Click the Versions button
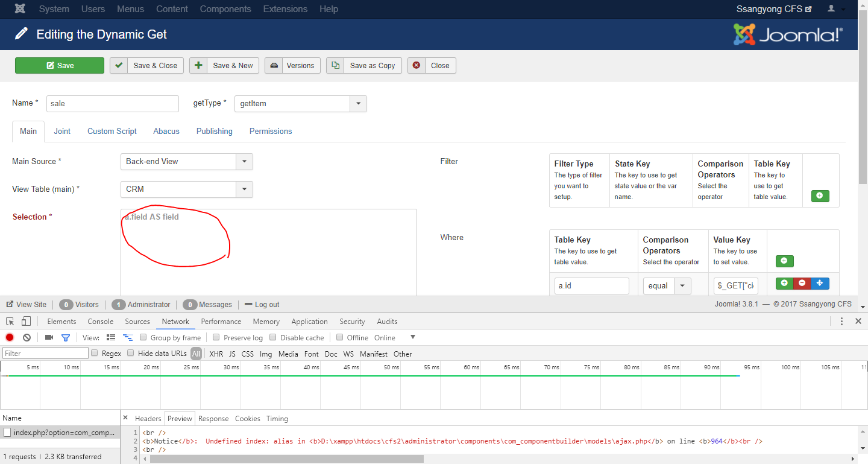 tap(292, 65)
